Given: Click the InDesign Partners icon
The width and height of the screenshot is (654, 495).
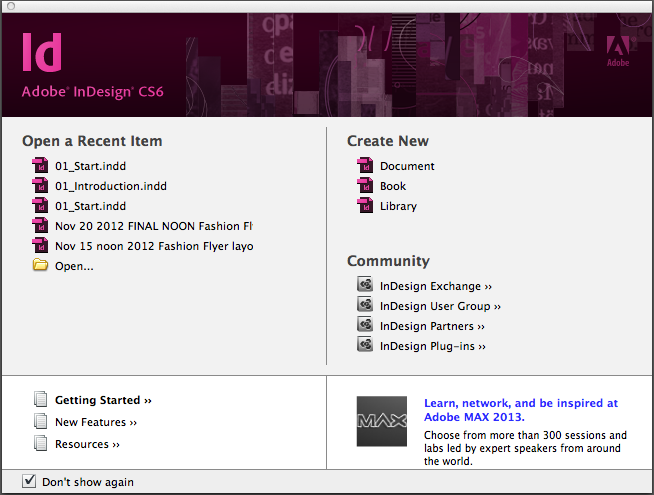Looking at the screenshot, I should 365,325.
